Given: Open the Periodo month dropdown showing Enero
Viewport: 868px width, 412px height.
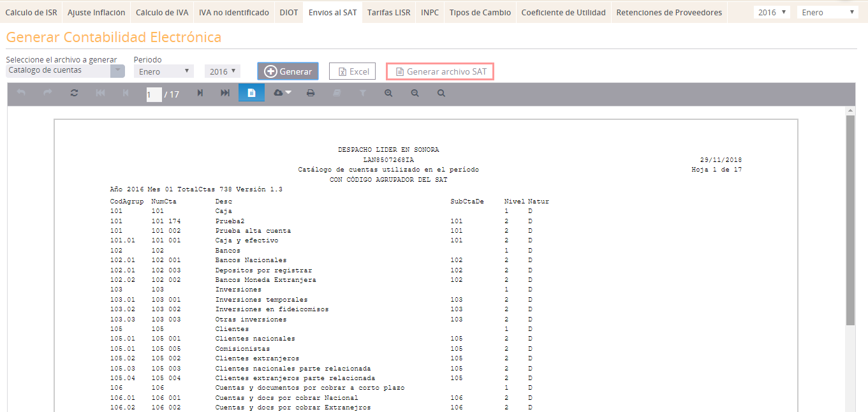Looking at the screenshot, I should tap(163, 71).
